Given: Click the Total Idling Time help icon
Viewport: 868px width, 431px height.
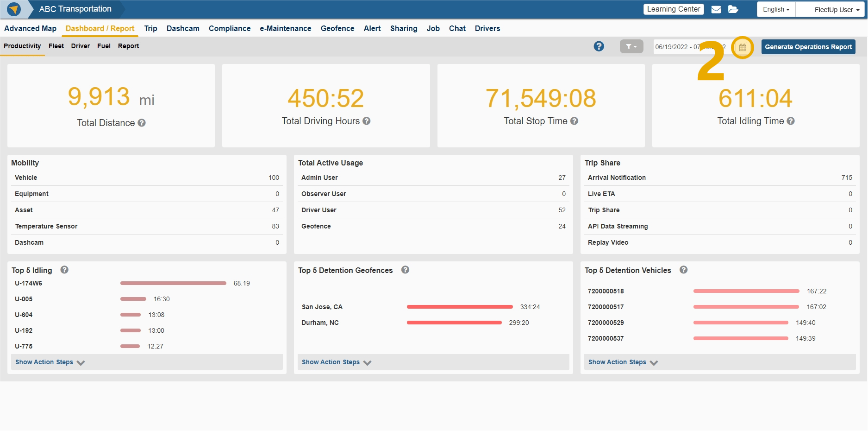Looking at the screenshot, I should point(791,121).
